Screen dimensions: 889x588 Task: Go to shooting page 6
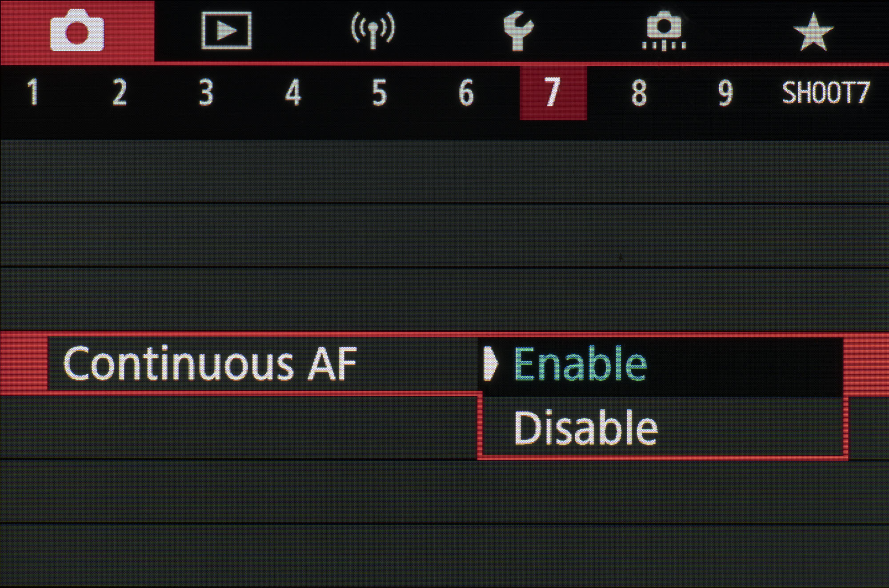coord(466,92)
